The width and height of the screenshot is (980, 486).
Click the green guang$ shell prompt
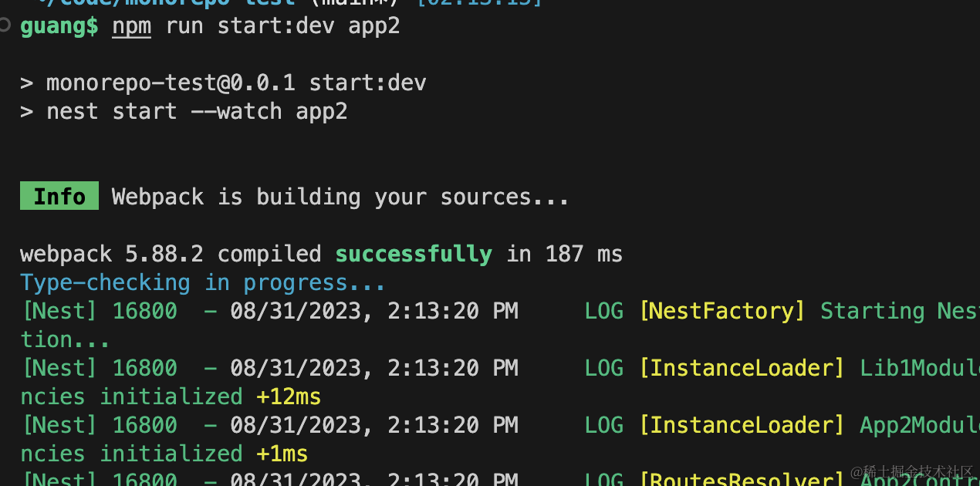[x=59, y=26]
